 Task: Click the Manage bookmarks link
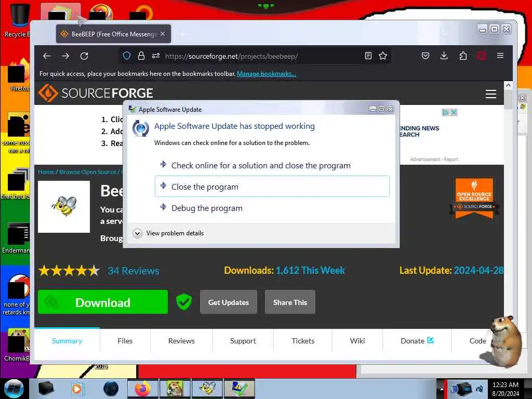(267, 74)
